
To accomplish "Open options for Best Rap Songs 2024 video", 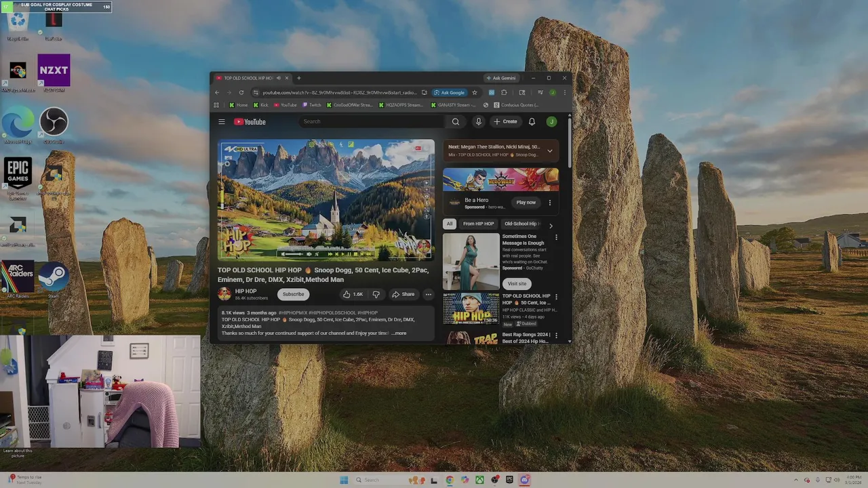I will [x=556, y=335].
